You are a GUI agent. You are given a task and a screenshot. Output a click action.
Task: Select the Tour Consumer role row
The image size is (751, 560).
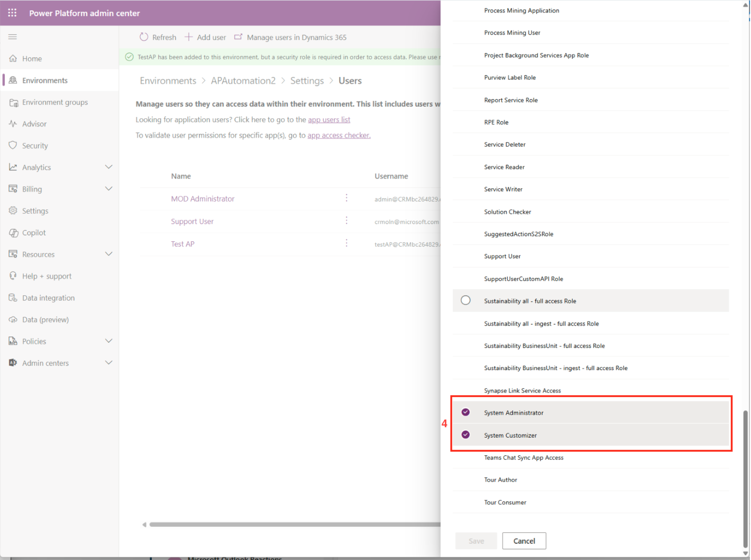[590, 502]
